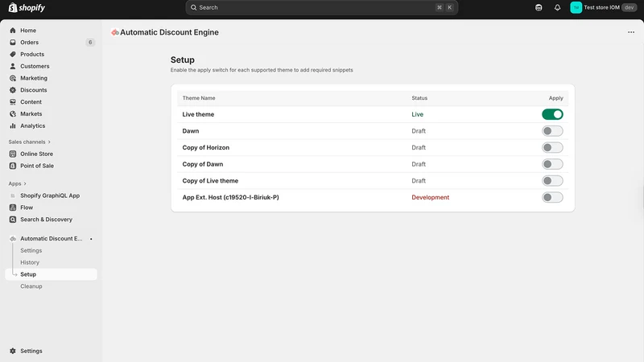Enable the App Ext. Host apply switch
The image size is (644, 362).
click(x=552, y=197)
